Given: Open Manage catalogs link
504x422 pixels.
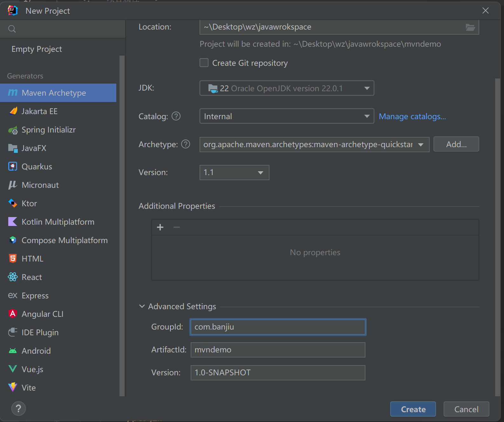Looking at the screenshot, I should coord(412,116).
